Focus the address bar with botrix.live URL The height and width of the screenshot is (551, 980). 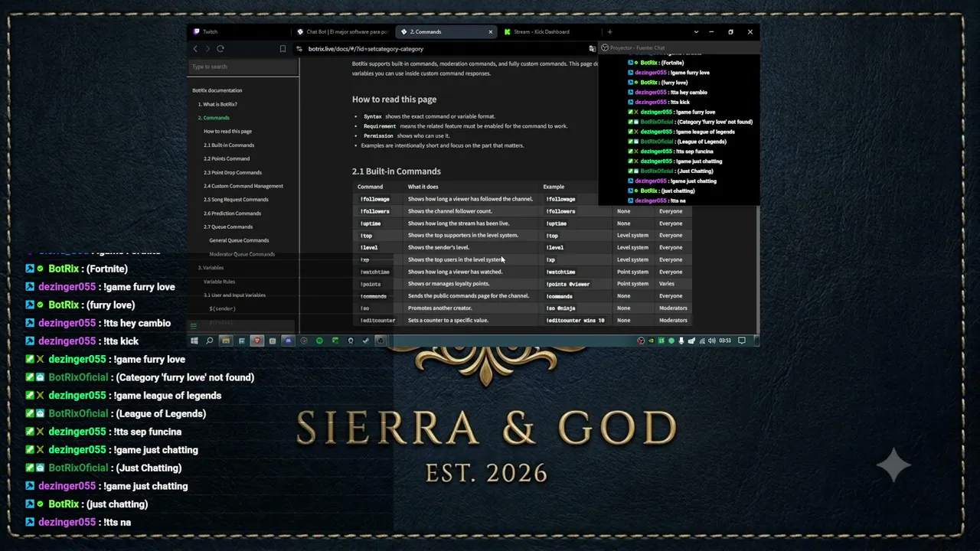coord(444,49)
